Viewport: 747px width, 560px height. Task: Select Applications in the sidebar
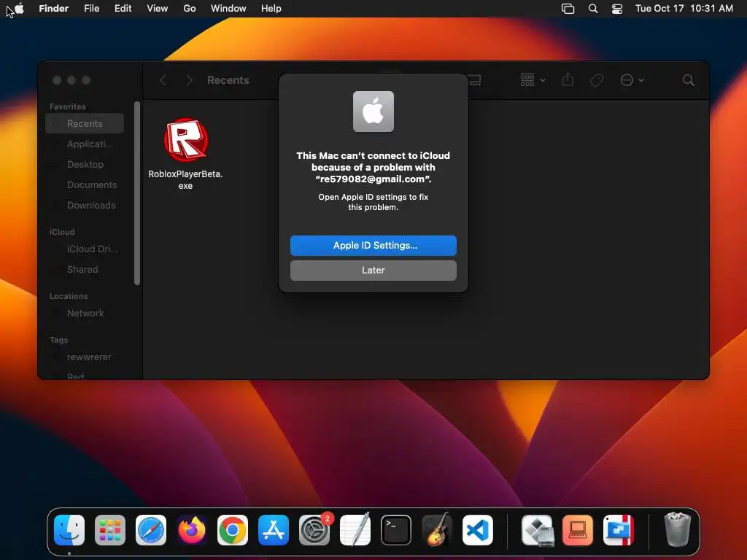point(85,144)
